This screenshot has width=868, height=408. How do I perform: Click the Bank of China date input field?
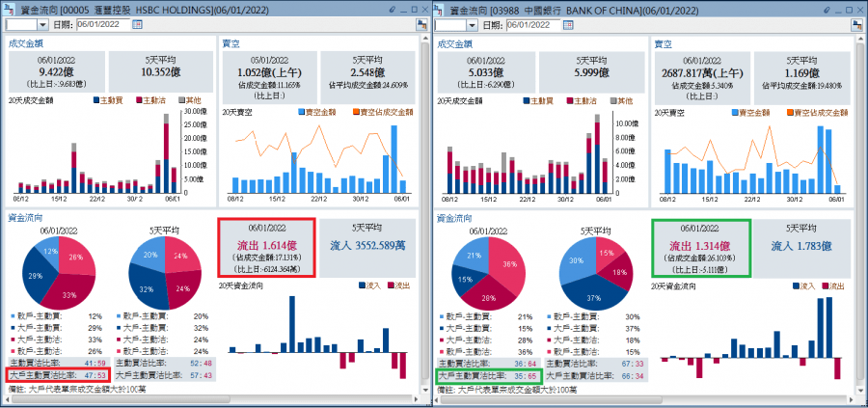pos(532,24)
